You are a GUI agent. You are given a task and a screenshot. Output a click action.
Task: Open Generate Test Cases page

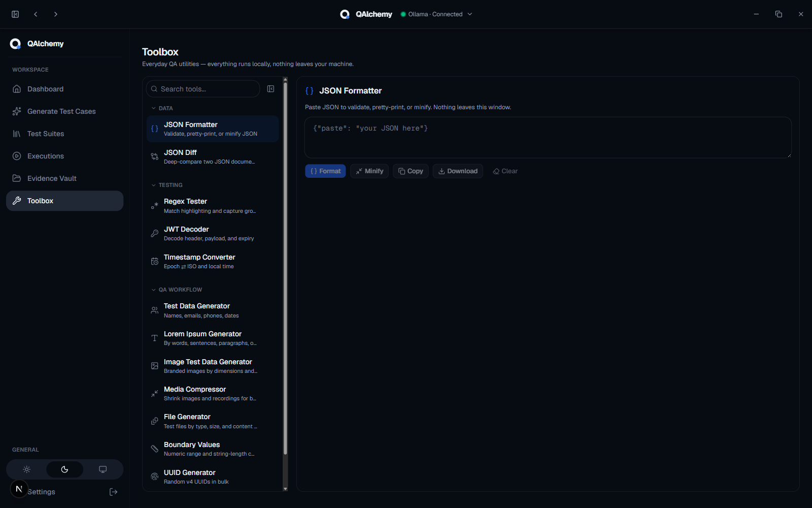click(x=64, y=111)
